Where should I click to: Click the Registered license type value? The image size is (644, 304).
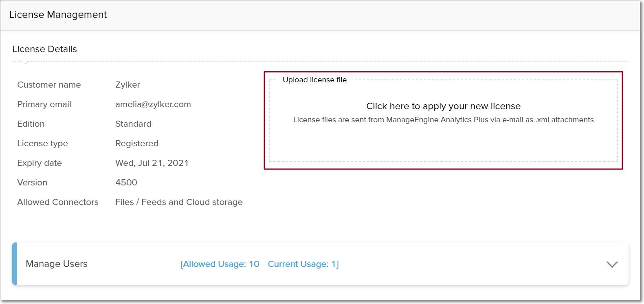click(137, 143)
